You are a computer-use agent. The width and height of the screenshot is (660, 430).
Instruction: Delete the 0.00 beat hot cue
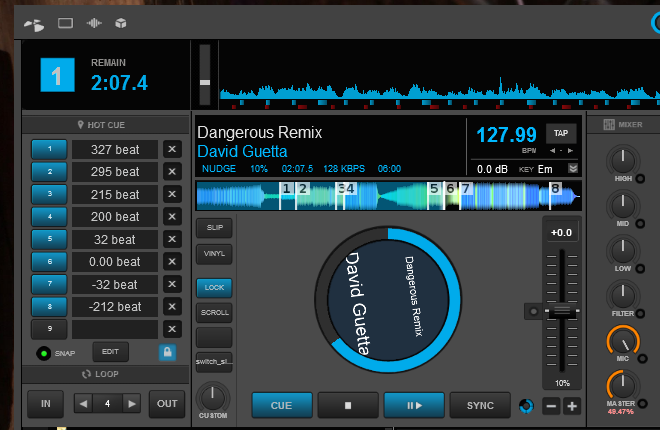pos(172,262)
